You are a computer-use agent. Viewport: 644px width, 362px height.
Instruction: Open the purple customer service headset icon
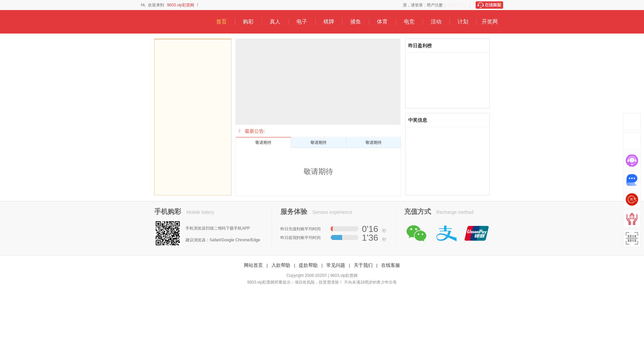[x=632, y=161]
